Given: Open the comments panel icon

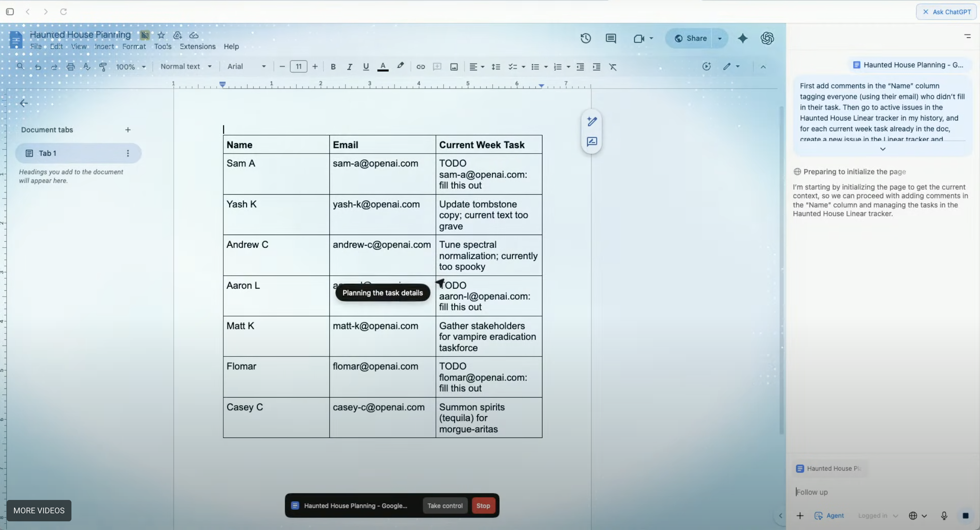Looking at the screenshot, I should click(x=610, y=38).
